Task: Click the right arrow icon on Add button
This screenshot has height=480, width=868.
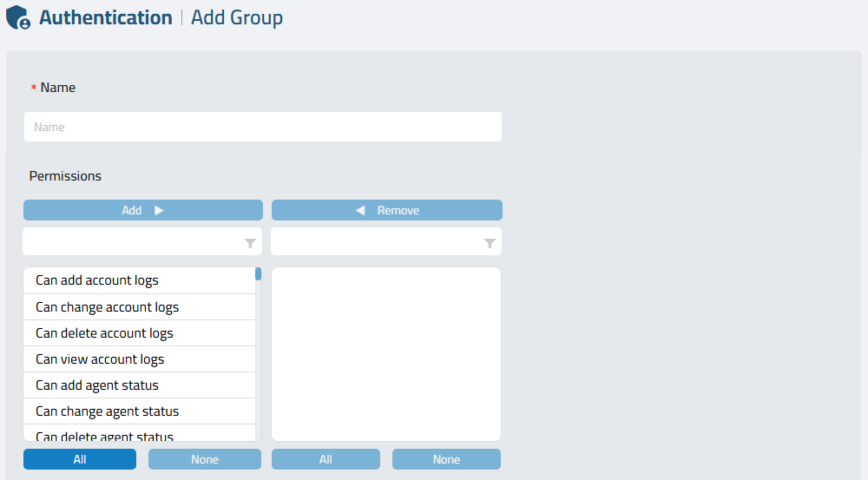Action: (x=159, y=210)
